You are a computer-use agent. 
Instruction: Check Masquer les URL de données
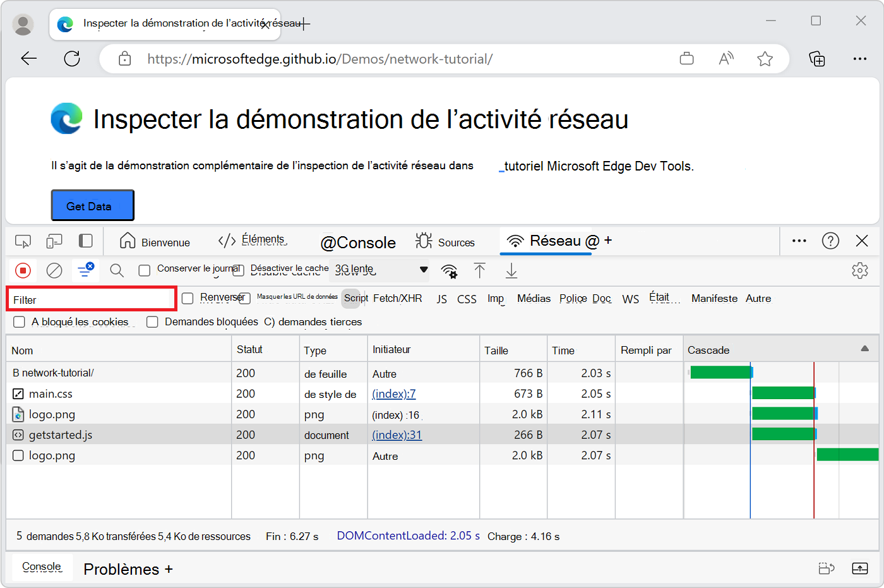pyautogui.click(x=245, y=298)
